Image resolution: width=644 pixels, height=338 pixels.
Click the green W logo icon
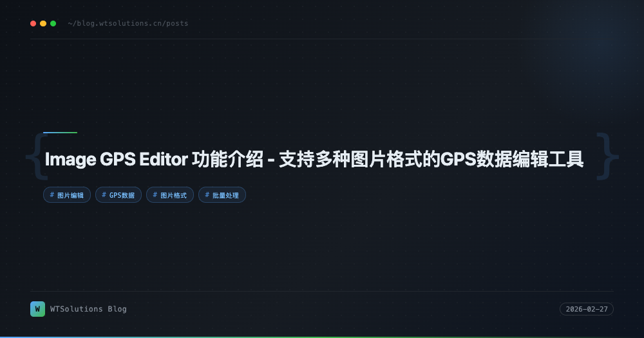pyautogui.click(x=38, y=309)
